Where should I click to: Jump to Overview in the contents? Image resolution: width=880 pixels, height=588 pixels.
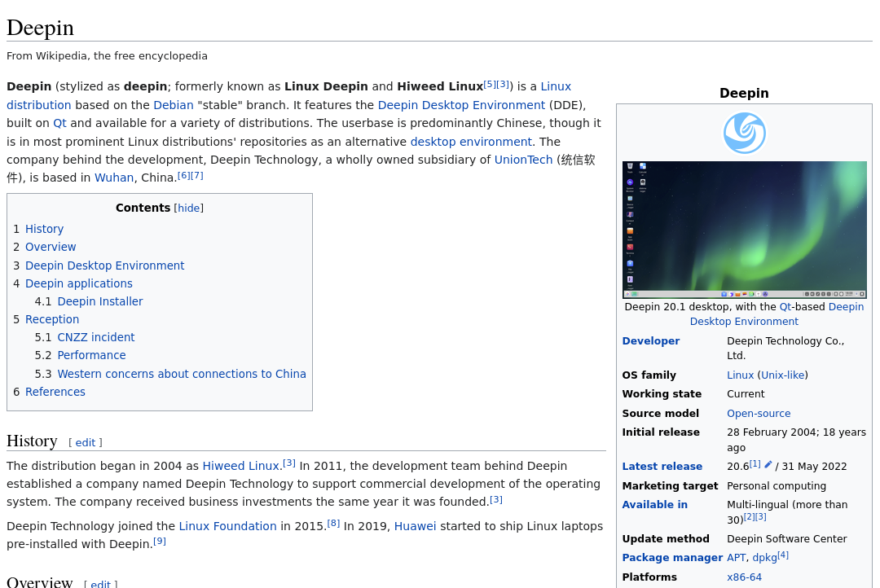coord(51,247)
